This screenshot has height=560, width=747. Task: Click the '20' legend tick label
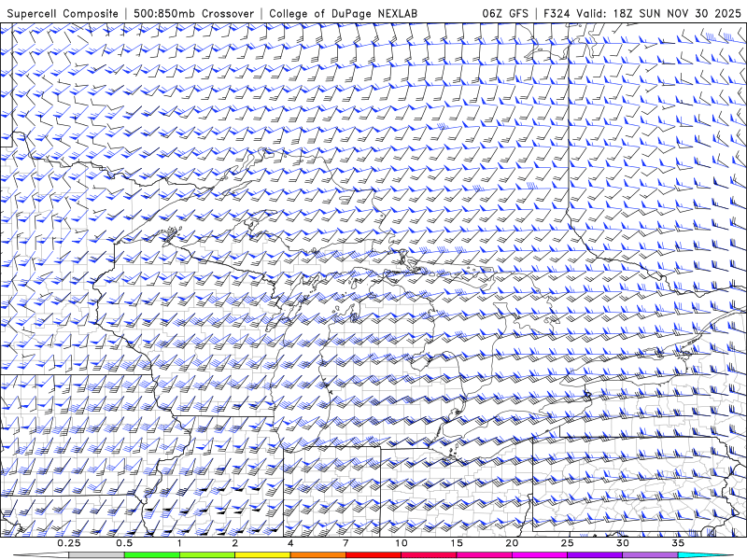coord(512,543)
